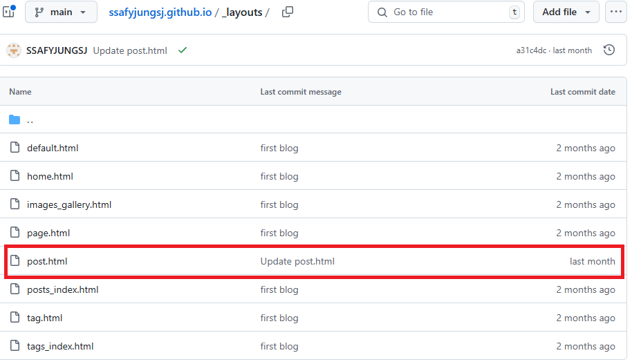Click the parent directory folder icon

(x=15, y=119)
